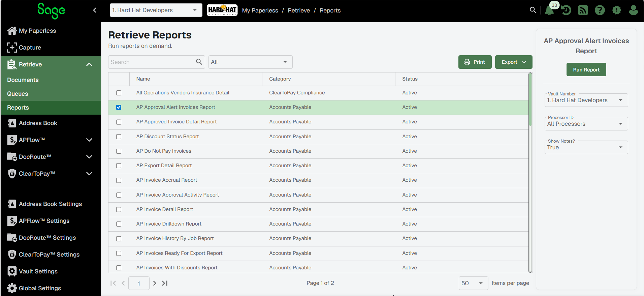Go to the previous page of reports
This screenshot has width=644, height=296.
(x=123, y=283)
